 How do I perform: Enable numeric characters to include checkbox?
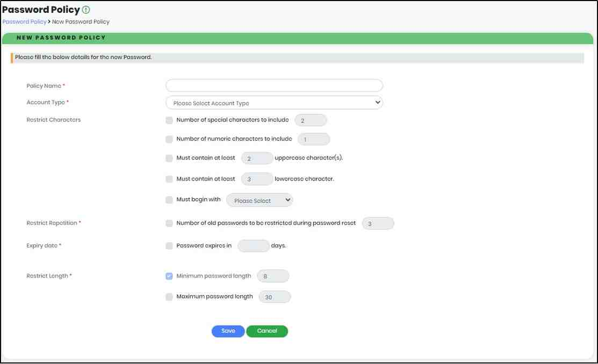[x=169, y=139]
